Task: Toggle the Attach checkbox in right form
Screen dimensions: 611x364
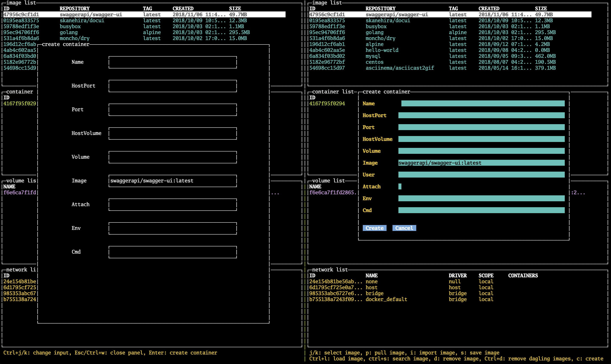Action: 400,186
